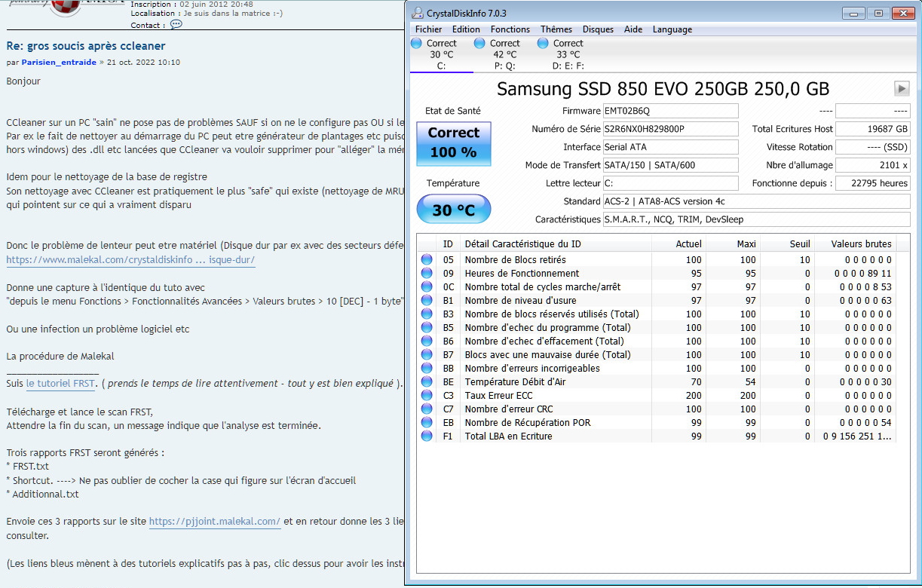Click the Contact speech bubble icon in forum

(x=176, y=24)
